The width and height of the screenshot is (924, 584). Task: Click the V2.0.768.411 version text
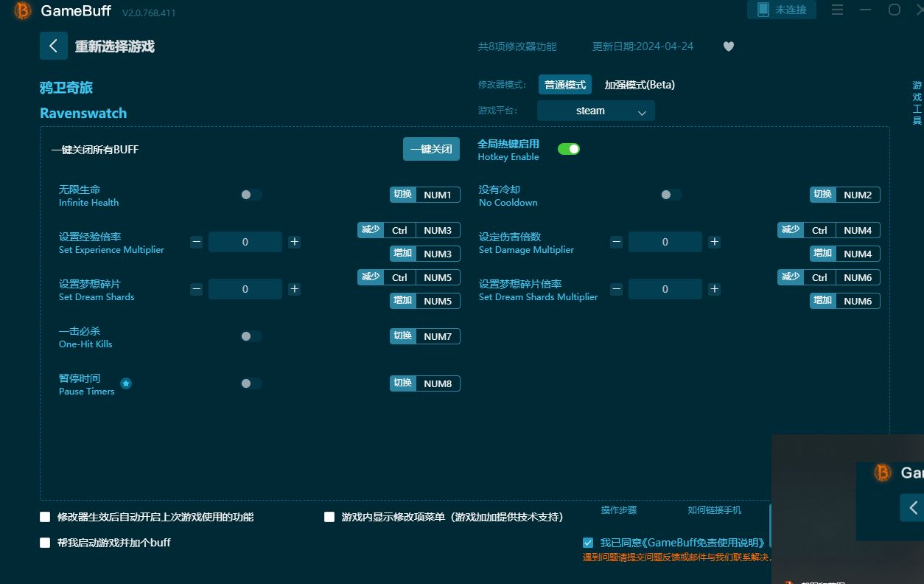click(x=149, y=13)
